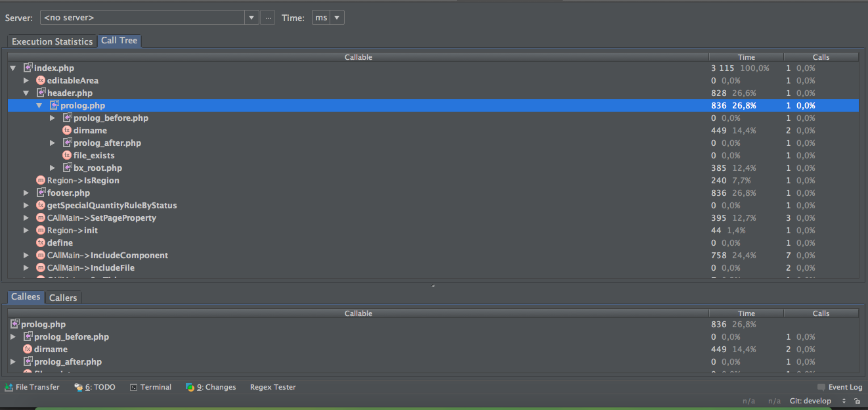This screenshot has width=868, height=410.
Task: Open the 9: Changes tool window
Action: [x=211, y=387]
